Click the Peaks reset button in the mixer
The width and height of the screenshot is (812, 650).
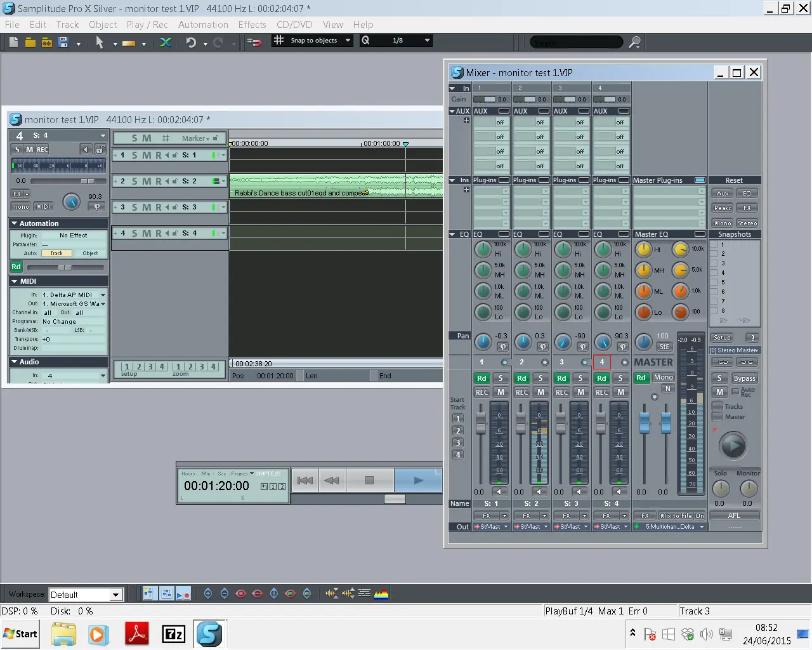(x=723, y=208)
